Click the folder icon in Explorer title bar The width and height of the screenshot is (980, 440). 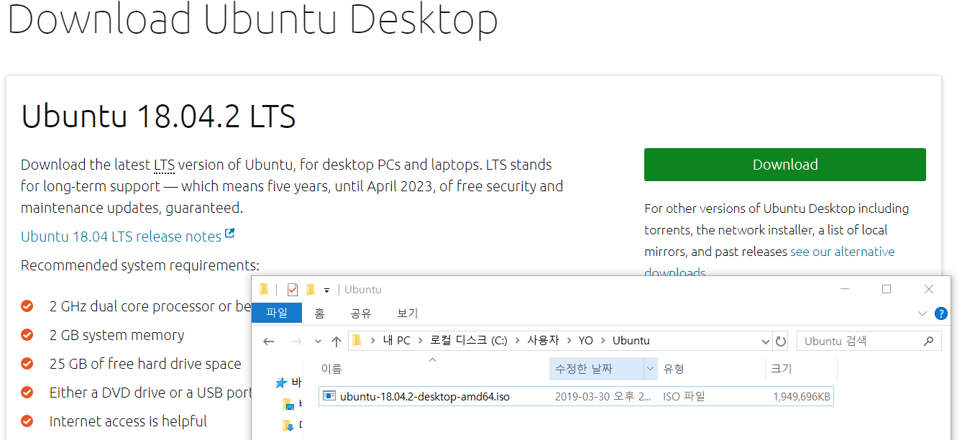pyautogui.click(x=264, y=289)
